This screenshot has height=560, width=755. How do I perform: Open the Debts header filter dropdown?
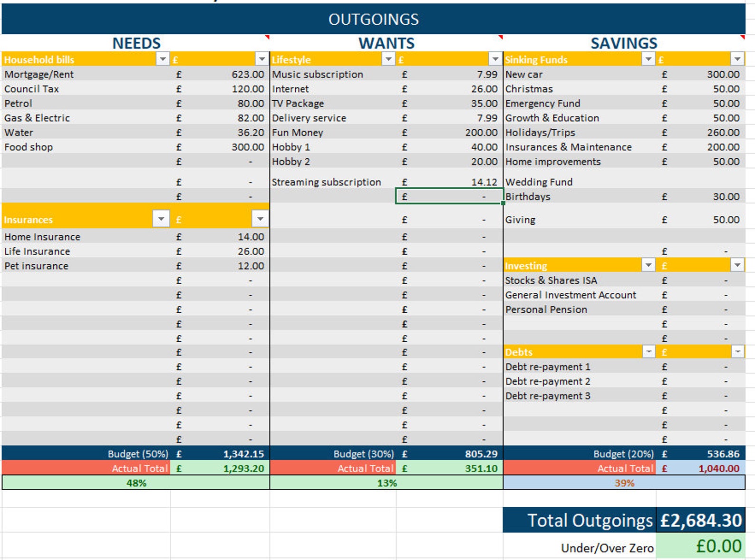[649, 351]
